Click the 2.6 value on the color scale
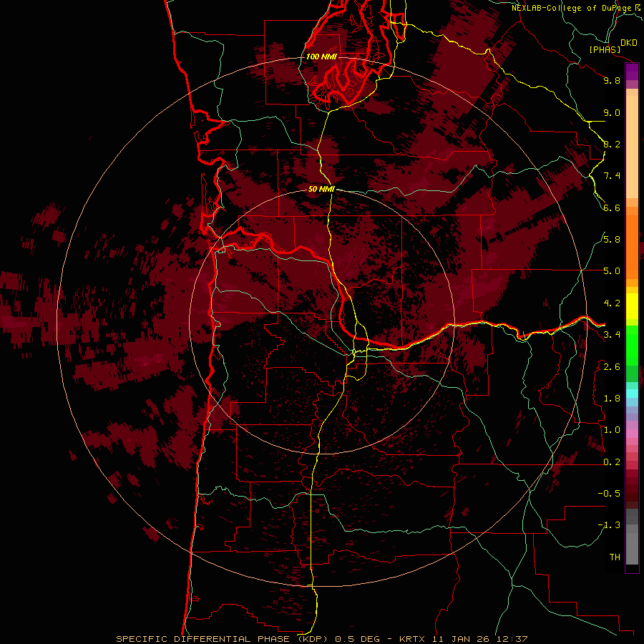The height and width of the screenshot is (644, 644). click(x=612, y=366)
